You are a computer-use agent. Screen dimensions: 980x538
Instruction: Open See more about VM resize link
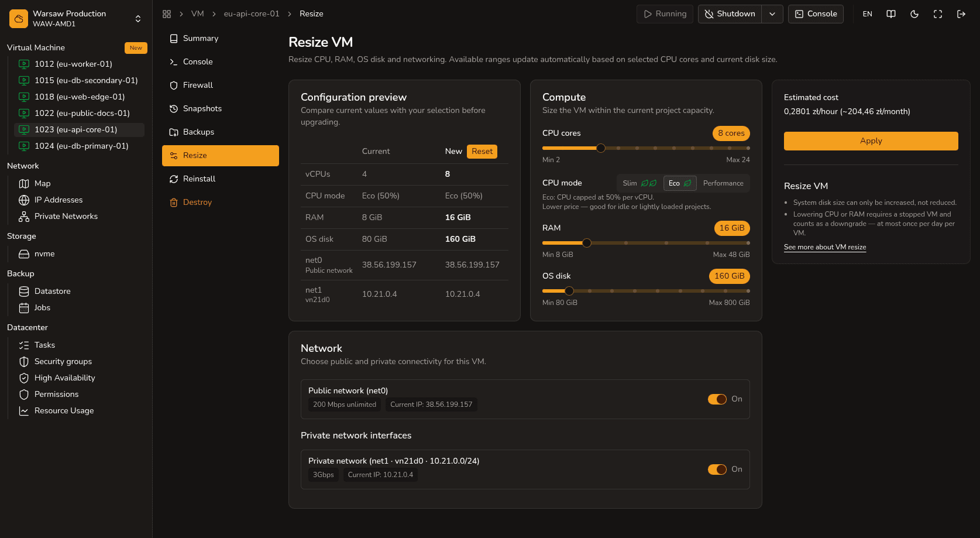point(825,247)
